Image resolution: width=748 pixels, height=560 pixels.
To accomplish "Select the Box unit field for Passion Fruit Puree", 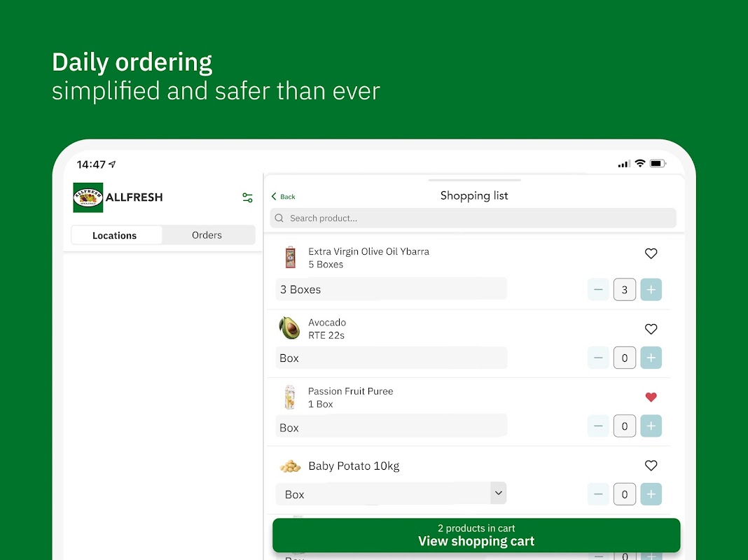I will coord(391,426).
